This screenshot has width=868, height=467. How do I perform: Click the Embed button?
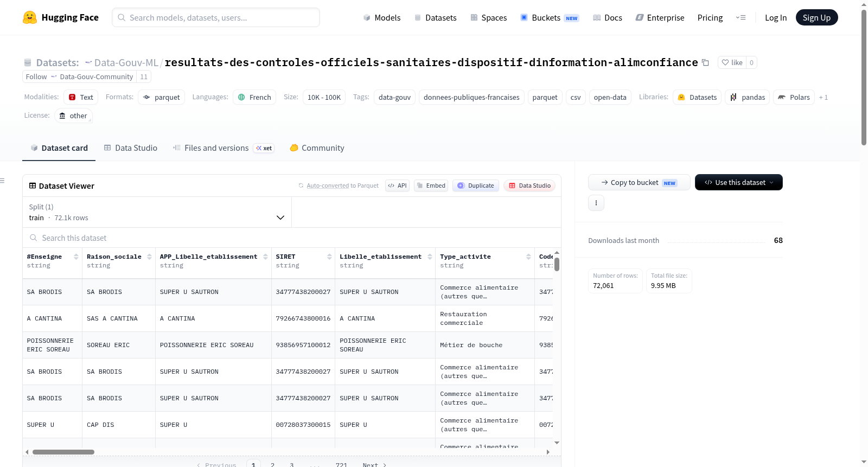tap(431, 185)
